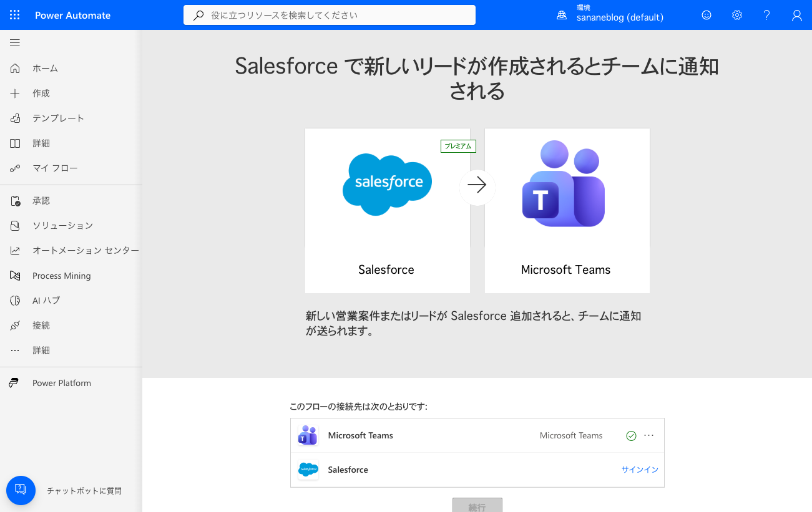Click the Process Mining icon
Viewport: 812px width, 512px height.
click(15, 276)
